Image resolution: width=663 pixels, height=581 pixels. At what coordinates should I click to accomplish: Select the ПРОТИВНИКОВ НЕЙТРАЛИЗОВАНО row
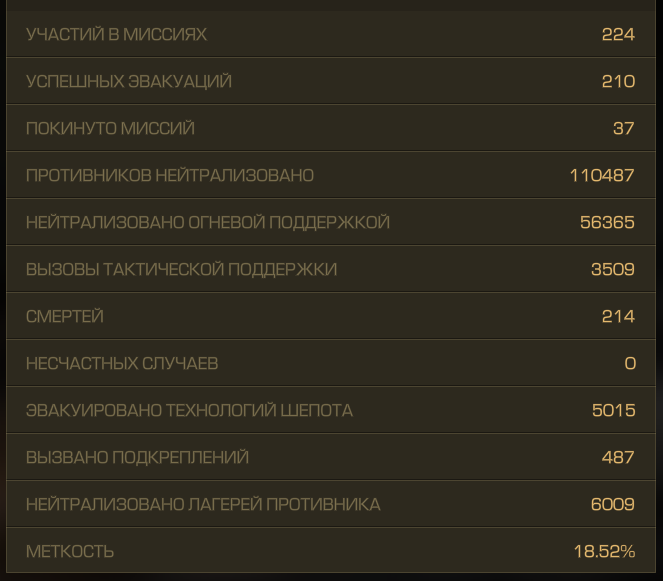tap(331, 175)
